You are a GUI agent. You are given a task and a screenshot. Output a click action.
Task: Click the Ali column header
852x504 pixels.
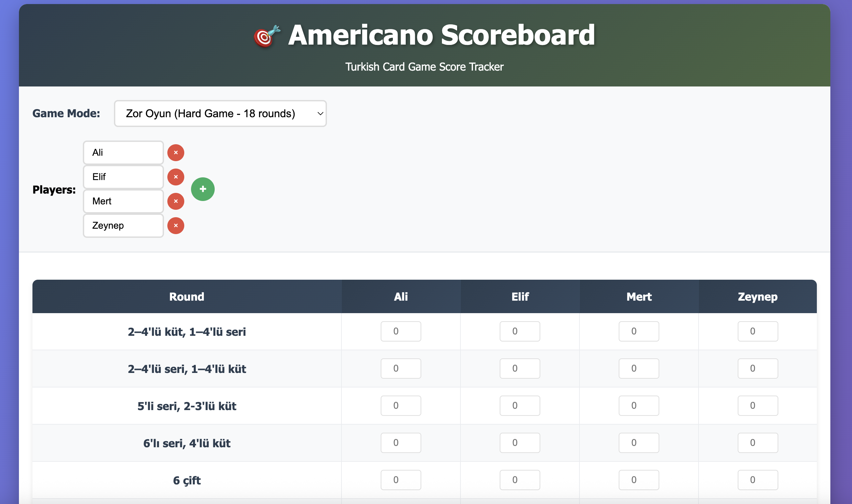coord(401,296)
